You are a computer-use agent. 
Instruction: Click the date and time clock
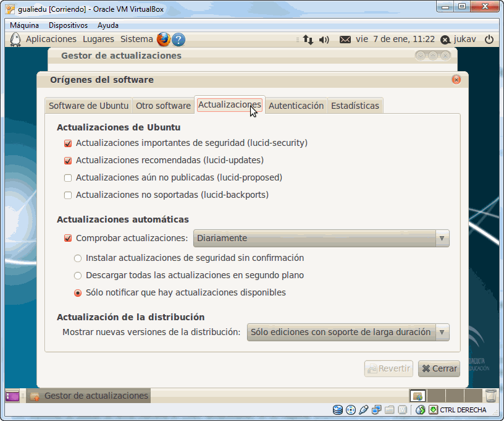[395, 40]
